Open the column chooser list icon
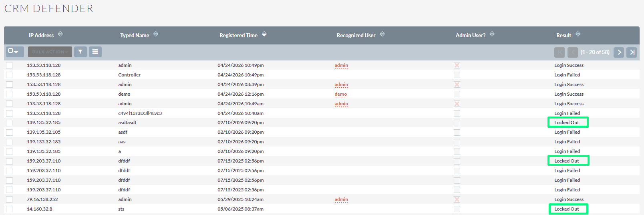Viewport: 644px width, 215px height. tap(95, 52)
